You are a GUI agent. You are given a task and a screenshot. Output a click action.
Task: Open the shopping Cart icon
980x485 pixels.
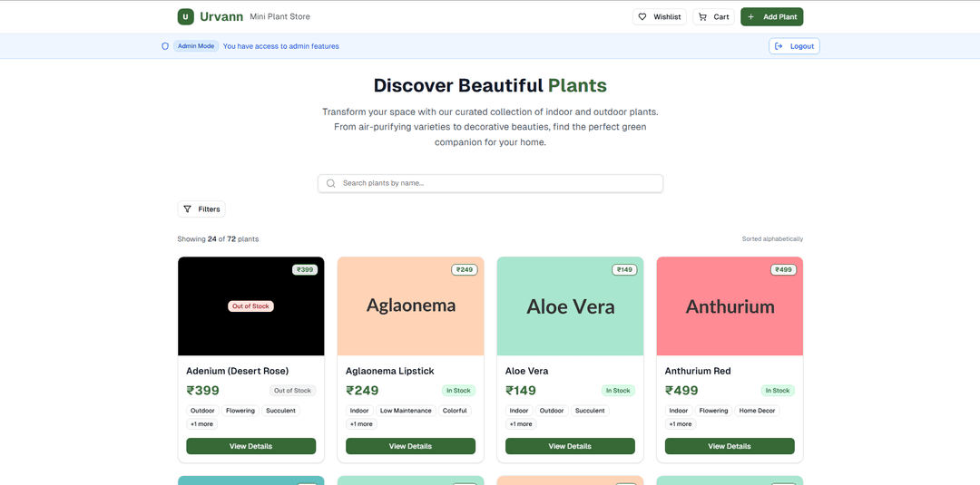(x=702, y=16)
